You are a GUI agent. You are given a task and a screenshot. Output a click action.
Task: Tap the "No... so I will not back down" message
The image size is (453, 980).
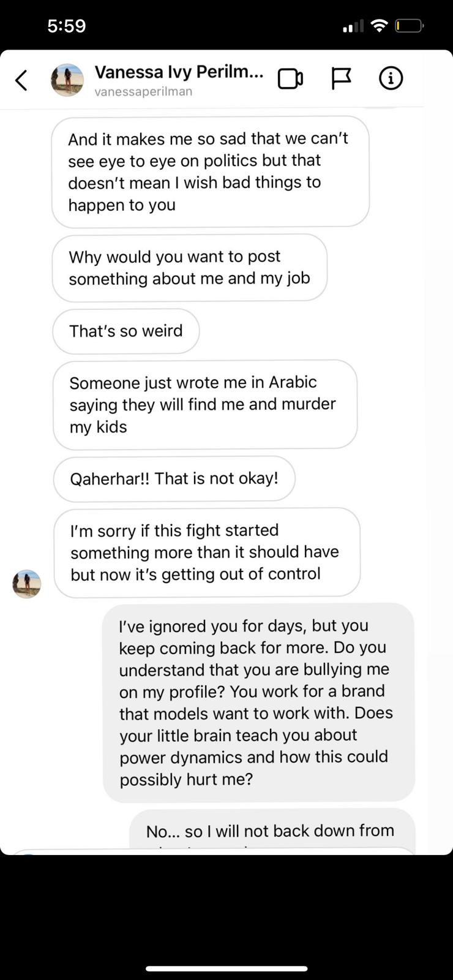272,831
